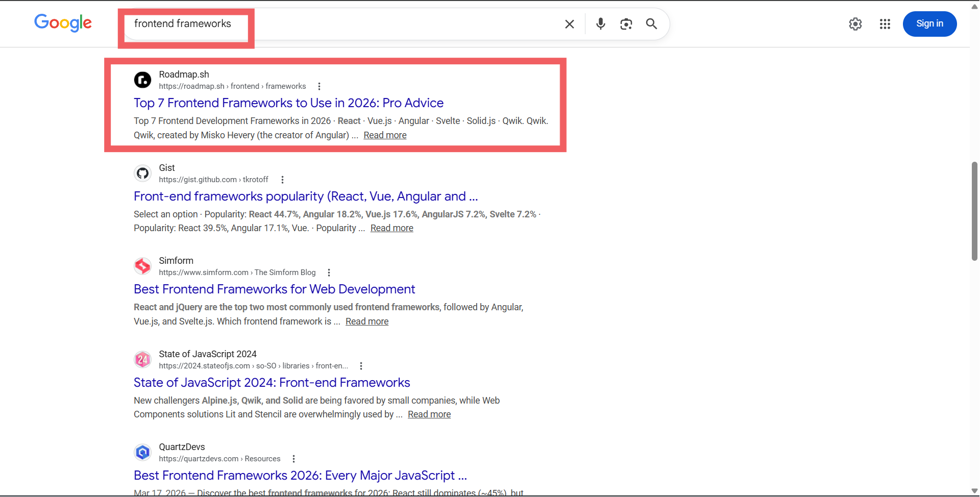Click the Simform site name
This screenshot has width=980, height=497.
click(x=176, y=261)
